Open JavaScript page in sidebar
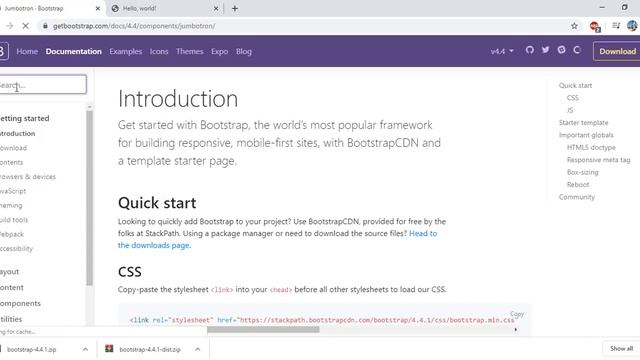640x360 pixels. [x=13, y=191]
